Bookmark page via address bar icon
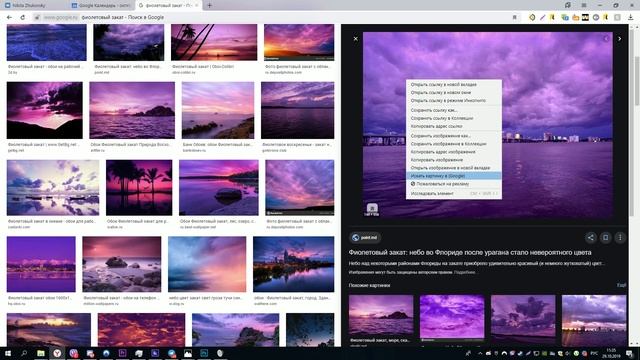The height and width of the screenshot is (360, 640). click(514, 18)
